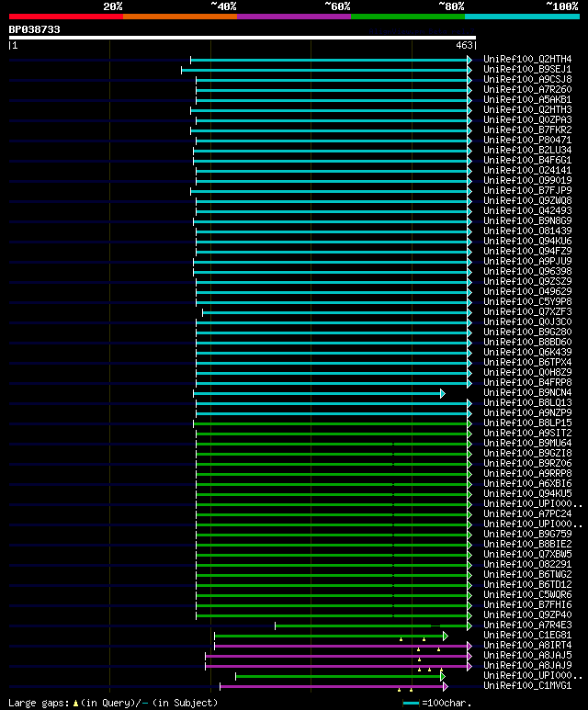Click the purple alignment bar of UniRef100_A8JAJ9
This screenshot has height=710, width=588.
click(x=336, y=667)
